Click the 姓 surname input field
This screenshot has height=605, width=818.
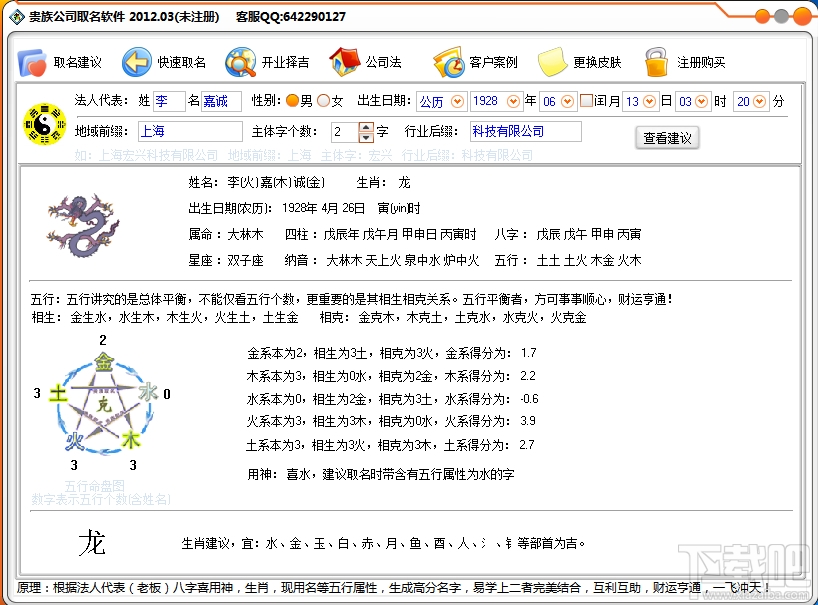click(x=169, y=101)
